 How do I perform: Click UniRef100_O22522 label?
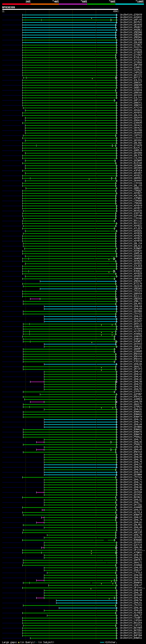click(x=131, y=70)
